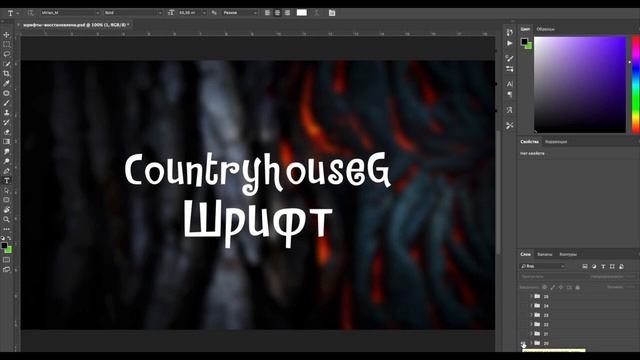
Task: Select the Path Selection tool
Action: click(x=7, y=191)
